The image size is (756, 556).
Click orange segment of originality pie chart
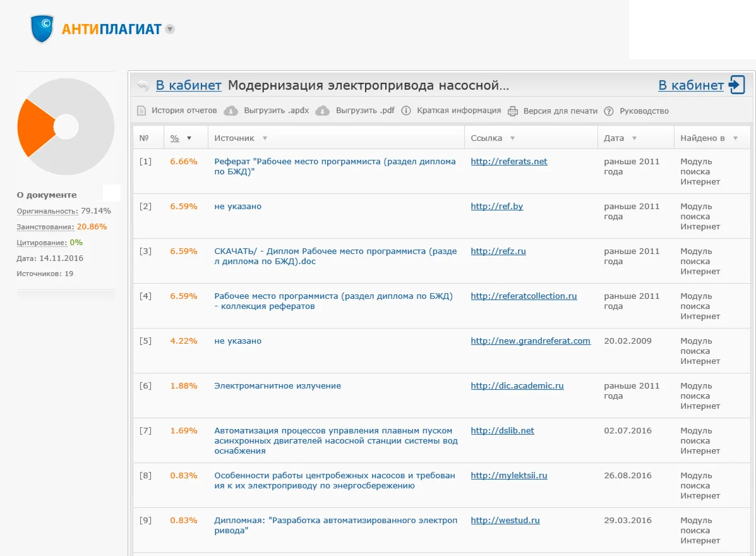pyautogui.click(x=33, y=128)
